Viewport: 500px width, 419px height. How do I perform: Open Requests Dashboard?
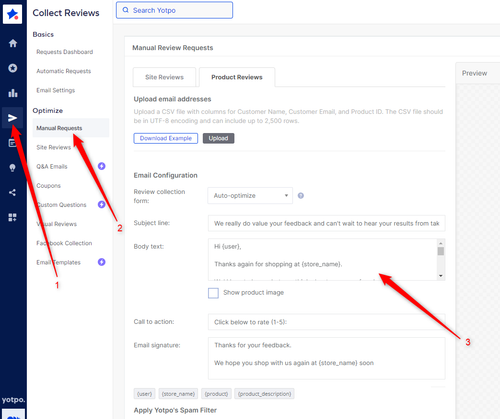65,52
